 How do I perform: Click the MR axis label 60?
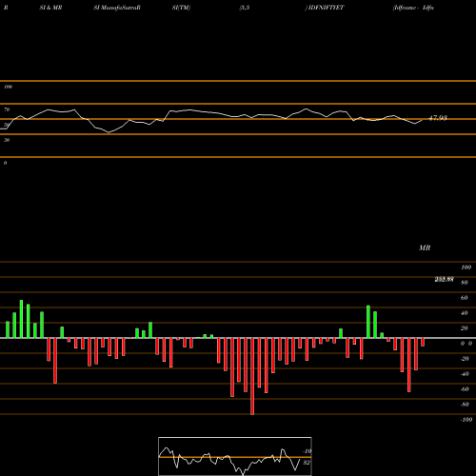point(464,298)
